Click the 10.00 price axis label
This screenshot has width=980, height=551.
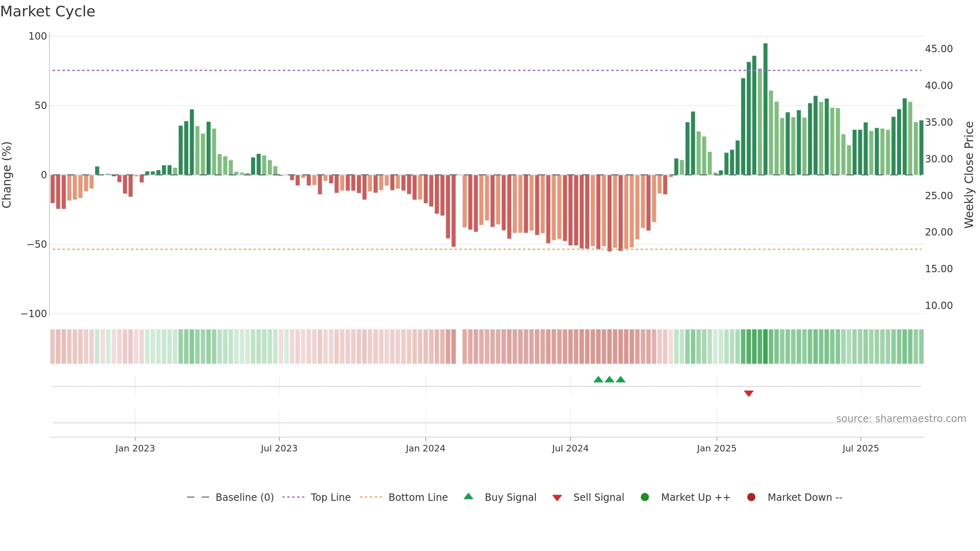point(939,306)
